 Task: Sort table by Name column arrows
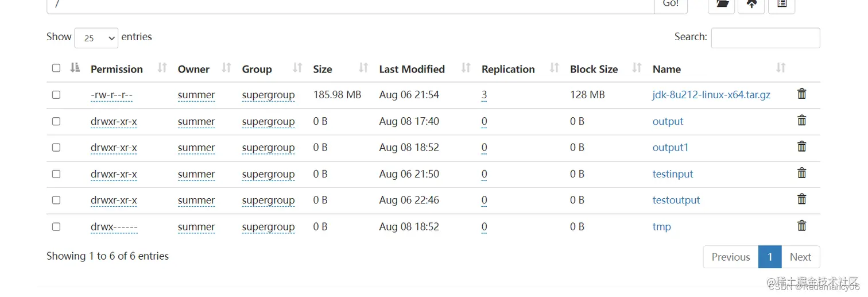(781, 68)
